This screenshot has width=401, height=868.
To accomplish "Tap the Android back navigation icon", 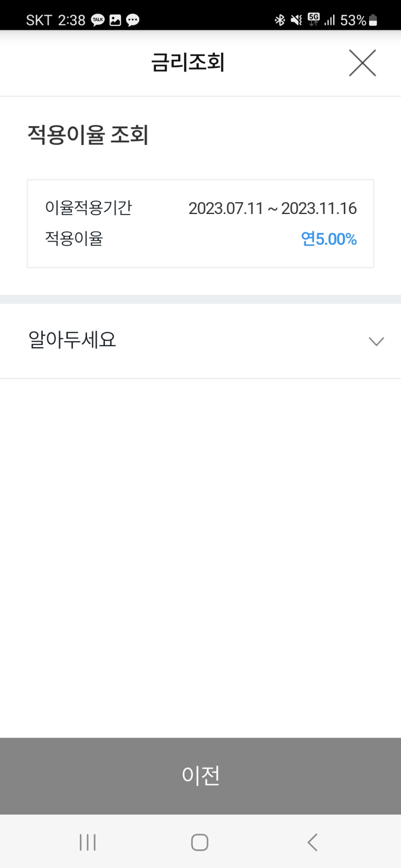I will pyautogui.click(x=312, y=842).
